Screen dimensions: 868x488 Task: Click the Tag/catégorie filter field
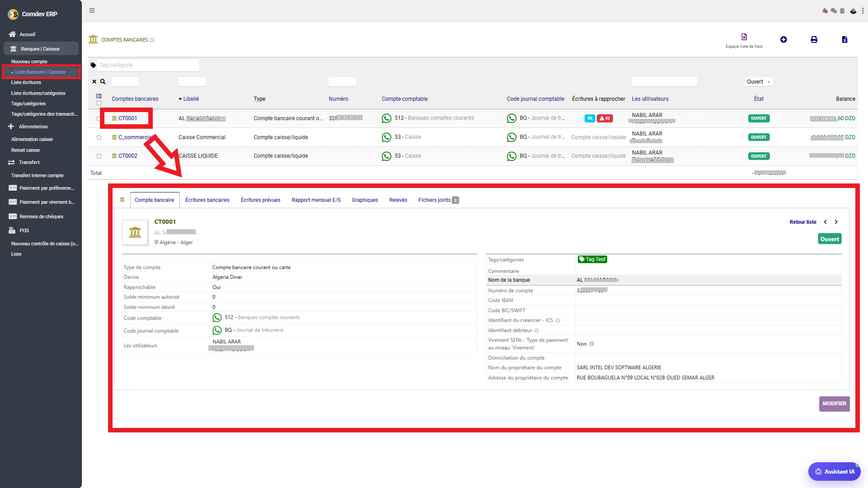(x=147, y=65)
